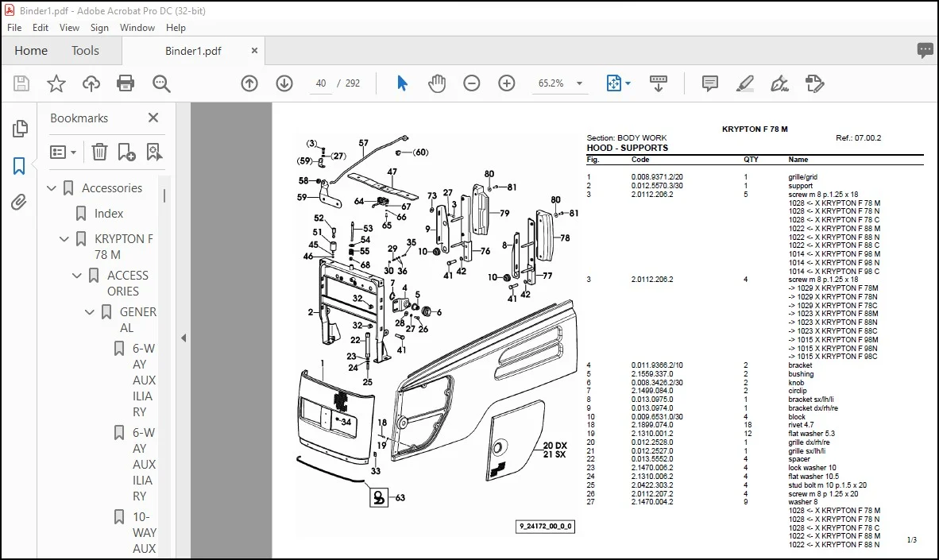Open the Sign document pen tool

pyautogui.click(x=779, y=83)
